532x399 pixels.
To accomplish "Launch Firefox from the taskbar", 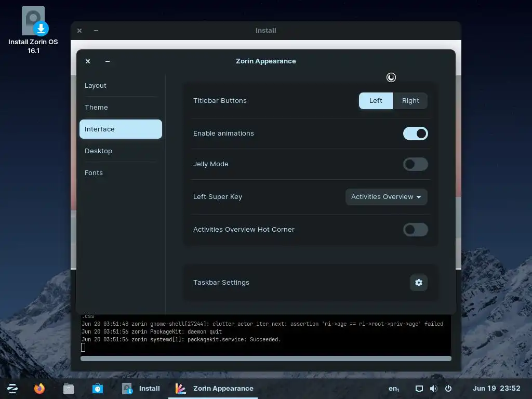I will (x=39, y=388).
